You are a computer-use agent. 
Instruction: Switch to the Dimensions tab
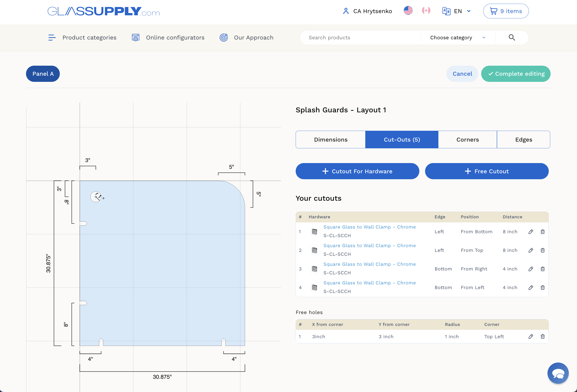pyautogui.click(x=330, y=140)
